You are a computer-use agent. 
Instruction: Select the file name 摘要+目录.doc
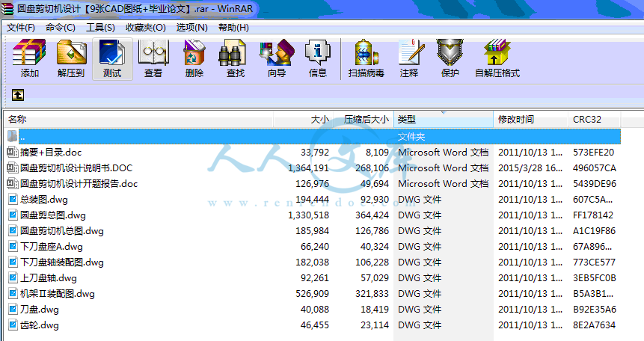tap(51, 152)
